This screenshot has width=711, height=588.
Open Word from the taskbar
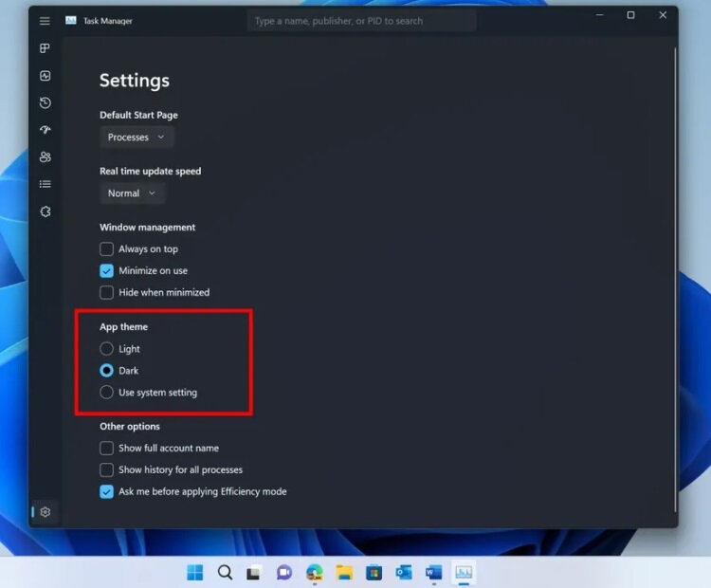coord(434,573)
